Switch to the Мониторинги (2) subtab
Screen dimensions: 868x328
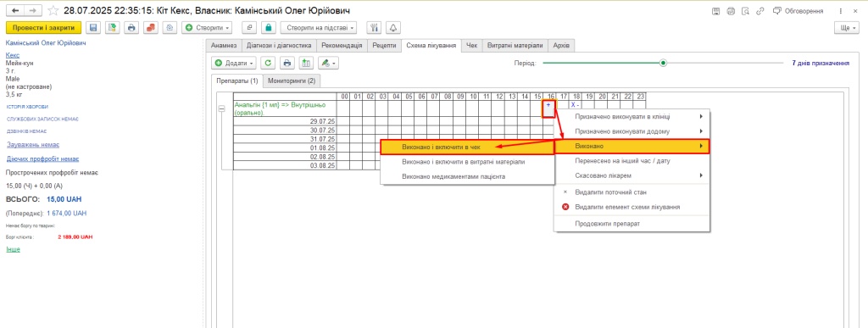point(292,81)
